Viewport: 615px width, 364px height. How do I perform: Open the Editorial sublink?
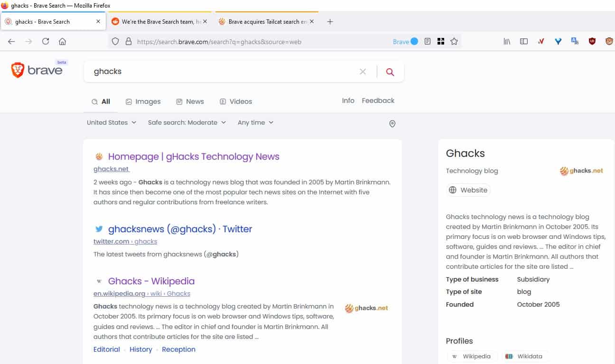pos(107,349)
